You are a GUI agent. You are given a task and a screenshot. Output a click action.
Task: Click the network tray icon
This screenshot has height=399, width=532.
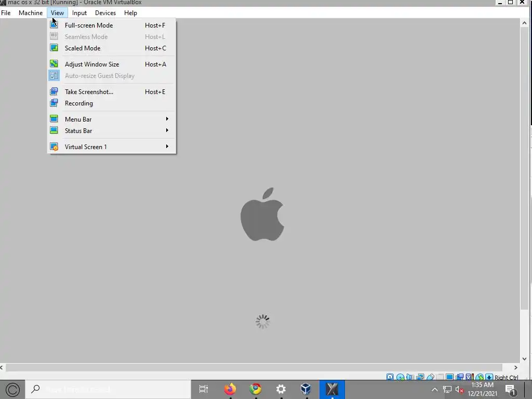coord(447,390)
